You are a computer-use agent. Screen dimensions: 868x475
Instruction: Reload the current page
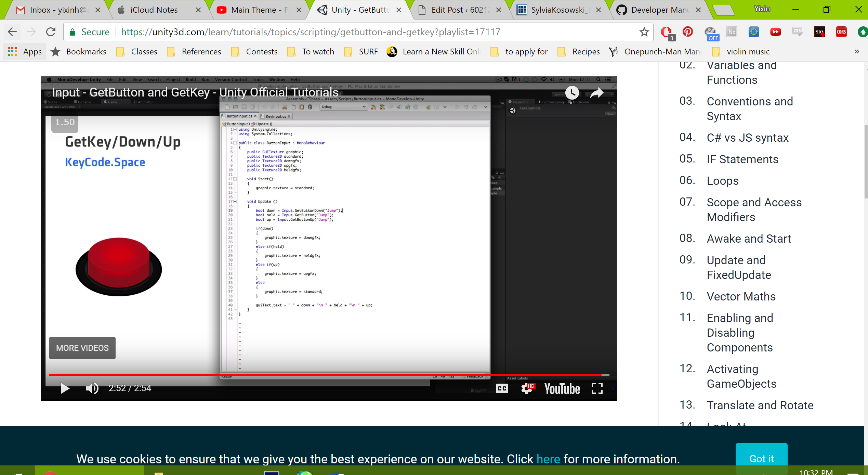click(51, 32)
